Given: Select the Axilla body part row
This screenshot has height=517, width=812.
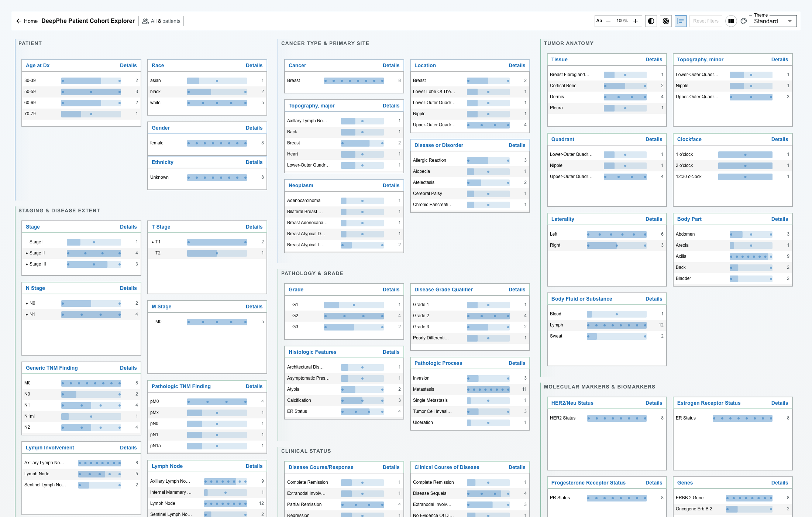Looking at the screenshot, I should (733, 256).
